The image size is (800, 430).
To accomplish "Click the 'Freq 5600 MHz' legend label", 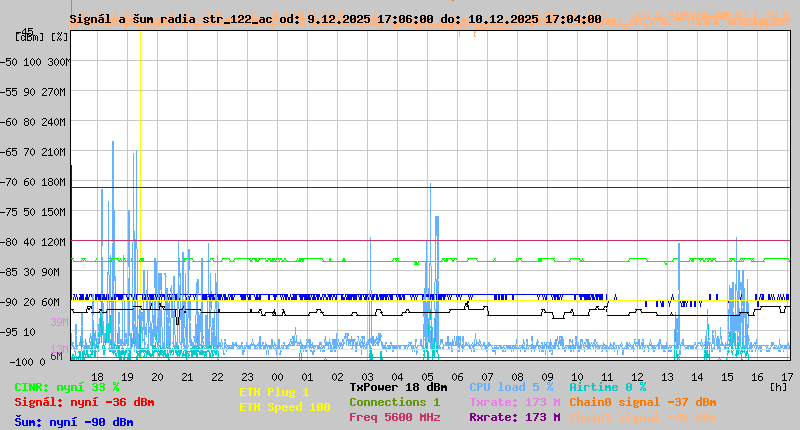I will pyautogui.click(x=395, y=417).
